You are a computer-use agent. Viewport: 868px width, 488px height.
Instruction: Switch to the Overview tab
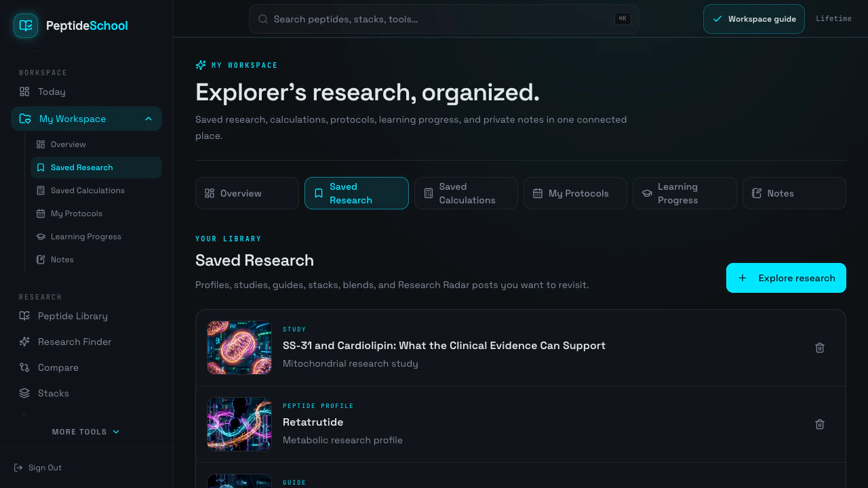click(x=247, y=193)
